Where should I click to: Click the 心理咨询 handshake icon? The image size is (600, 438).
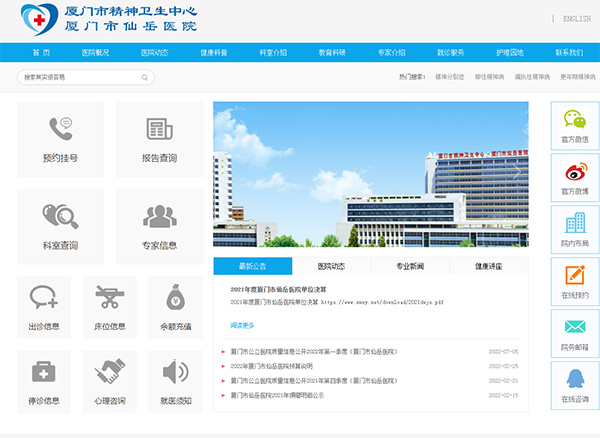coord(110,372)
